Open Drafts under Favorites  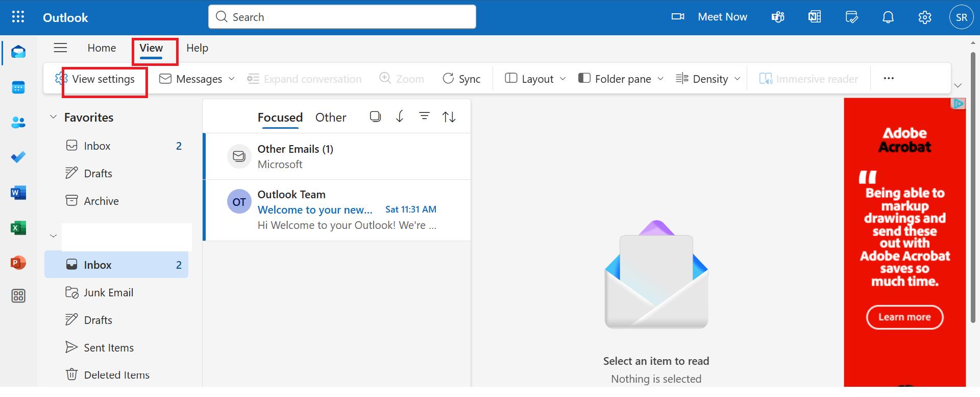(x=116, y=173)
